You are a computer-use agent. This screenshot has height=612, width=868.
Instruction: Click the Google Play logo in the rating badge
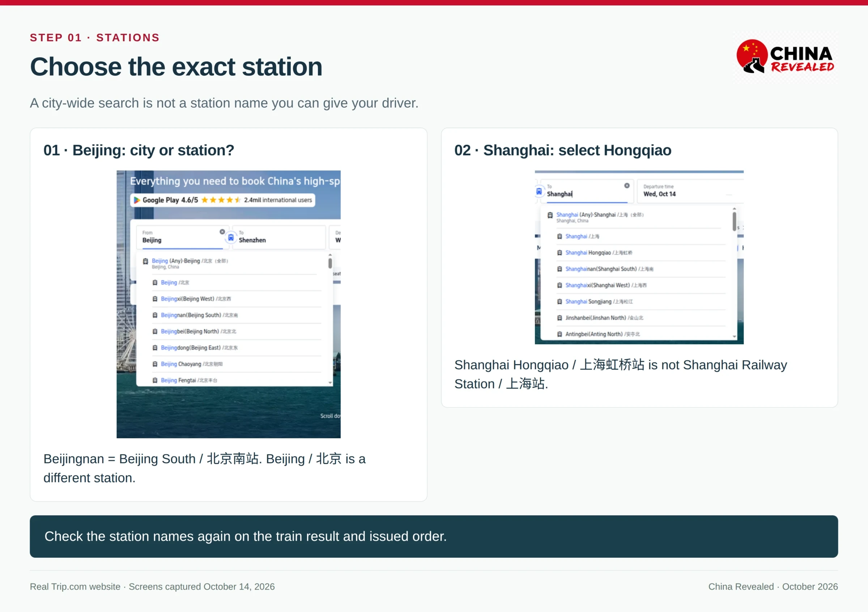tap(137, 200)
